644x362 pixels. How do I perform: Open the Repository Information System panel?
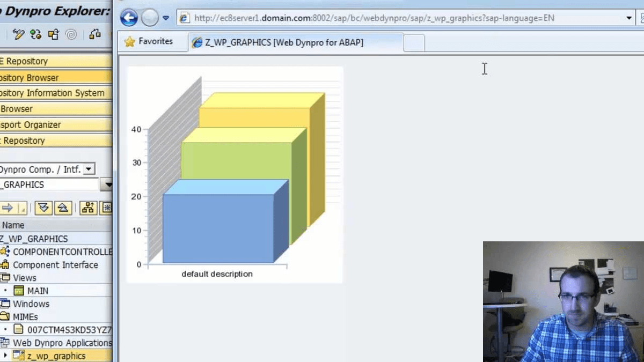tap(56, 93)
